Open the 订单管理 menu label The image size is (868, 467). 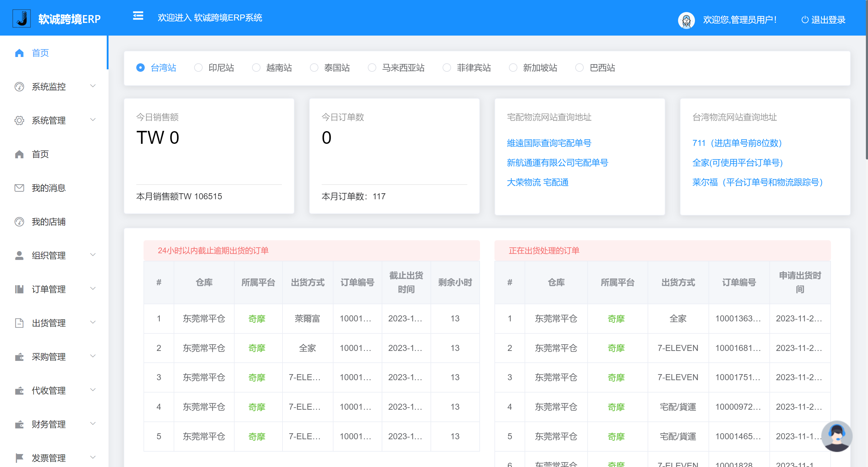tap(49, 289)
